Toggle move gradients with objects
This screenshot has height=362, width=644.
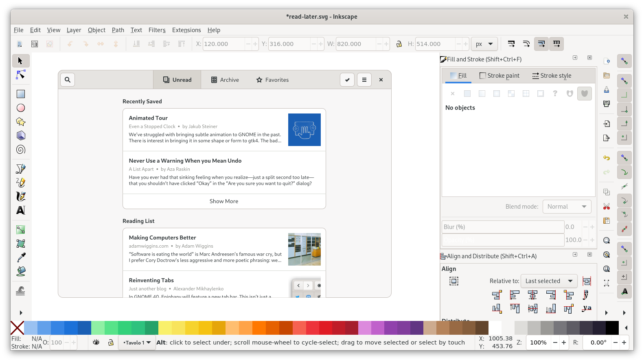(541, 44)
